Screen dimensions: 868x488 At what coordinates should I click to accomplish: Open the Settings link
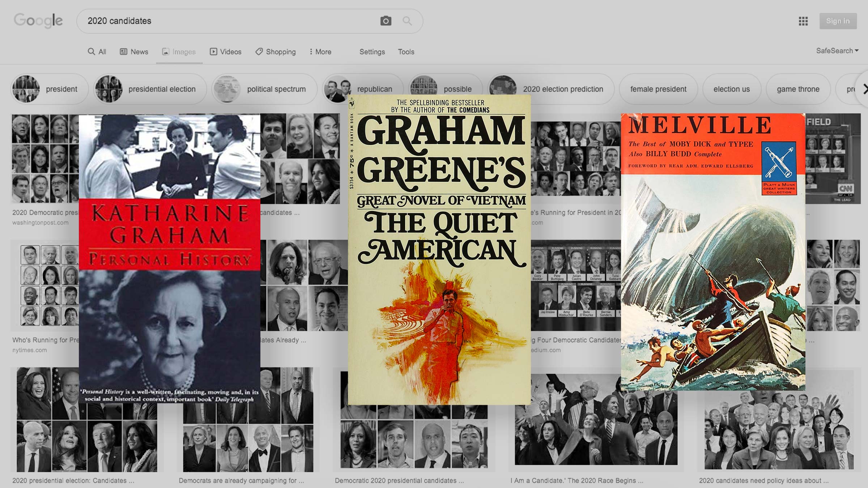[372, 52]
